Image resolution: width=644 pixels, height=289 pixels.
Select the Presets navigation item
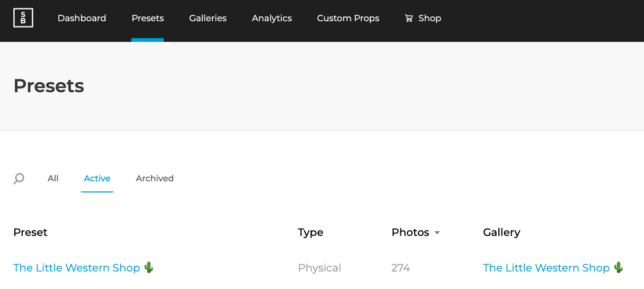148,18
